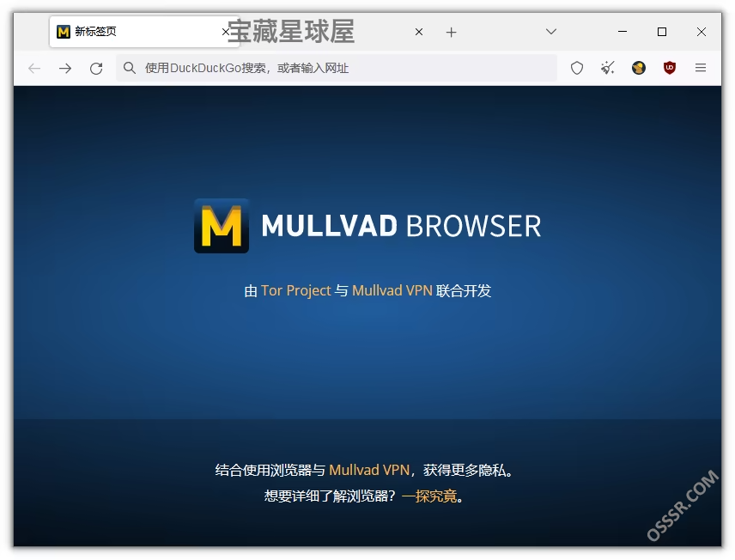Maximize the browser window

point(662,32)
